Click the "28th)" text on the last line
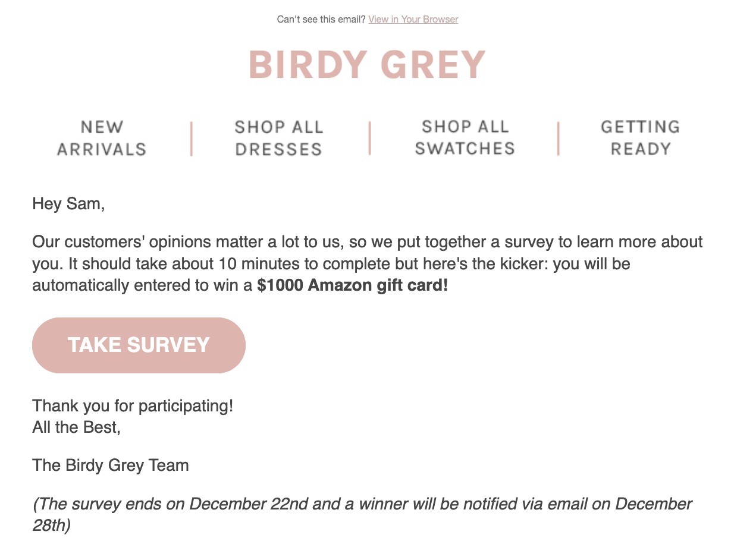734x560 pixels. click(51, 526)
